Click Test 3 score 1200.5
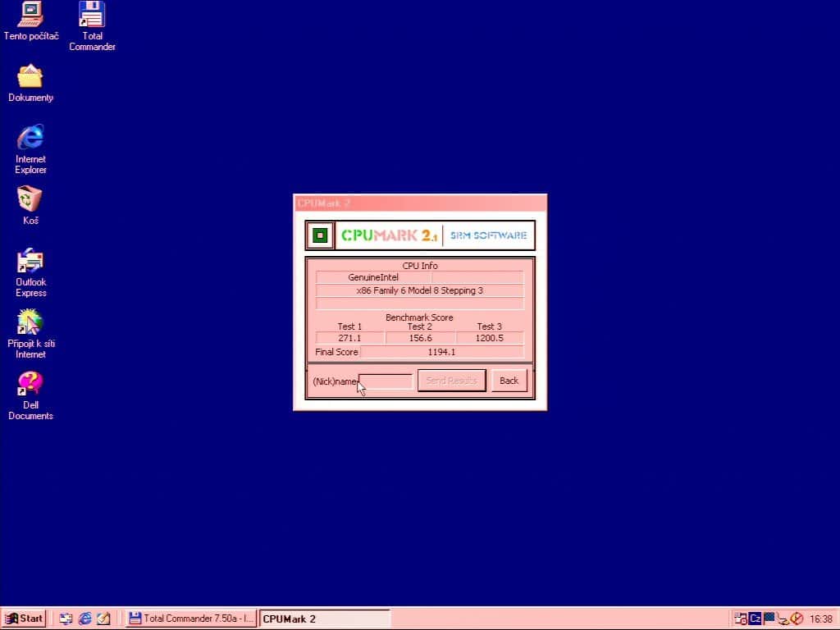Viewport: 840px width, 630px height. tap(490, 338)
